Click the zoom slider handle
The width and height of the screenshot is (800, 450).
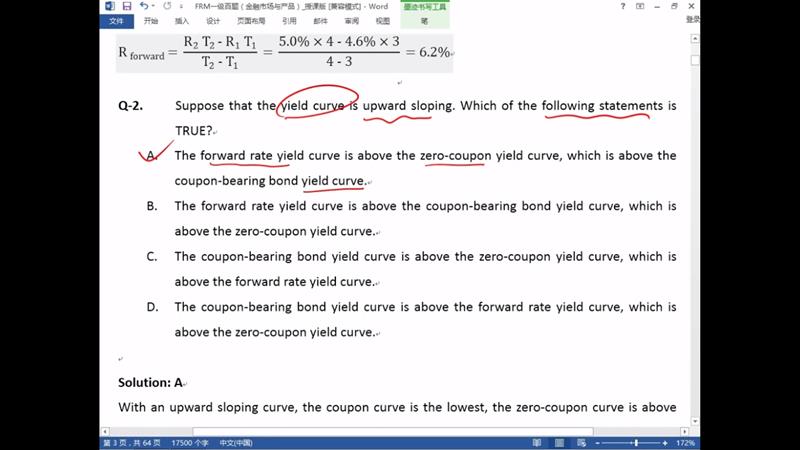click(x=636, y=443)
